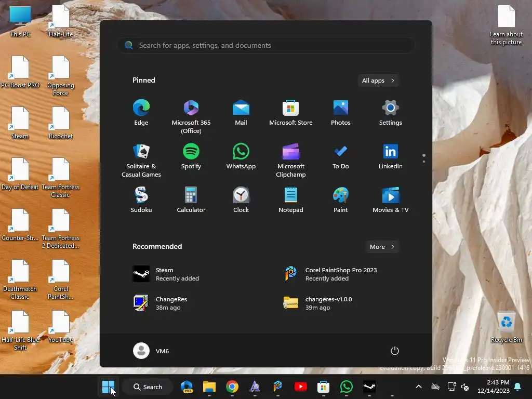Image resolution: width=532 pixels, height=399 pixels.
Task: Open Steam from the taskbar
Action: pos(369,387)
